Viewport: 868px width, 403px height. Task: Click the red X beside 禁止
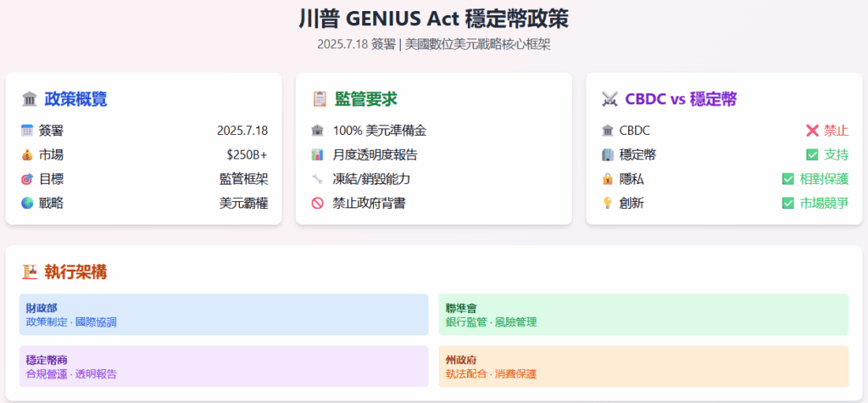[812, 131]
